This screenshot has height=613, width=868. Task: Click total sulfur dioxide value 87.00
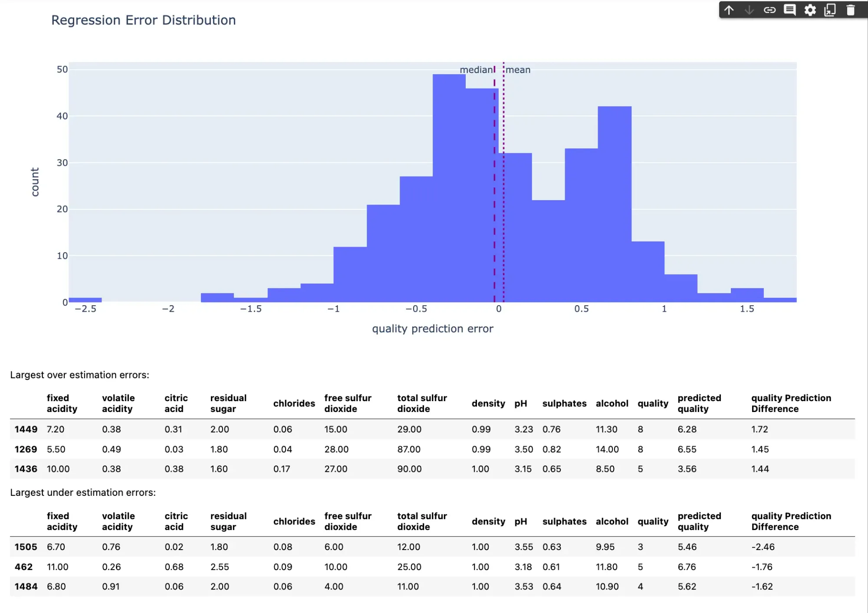(409, 449)
